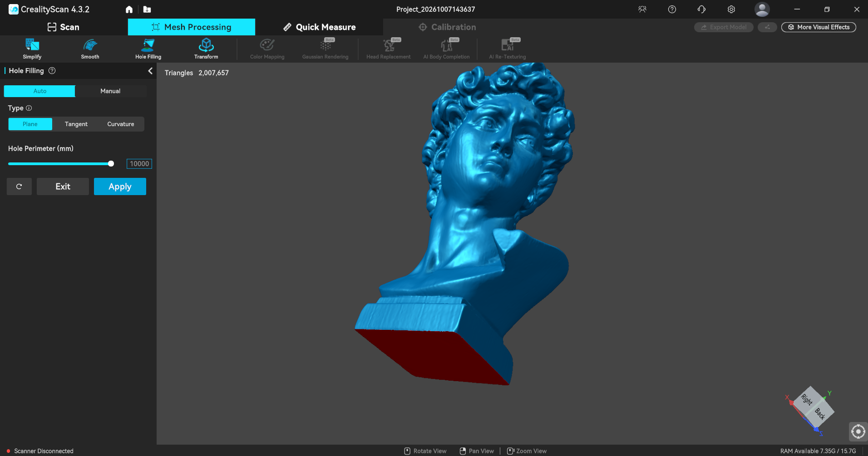Screen dimensions: 868x456
Task: Click the Back face of orientation cube
Action: coord(820,413)
